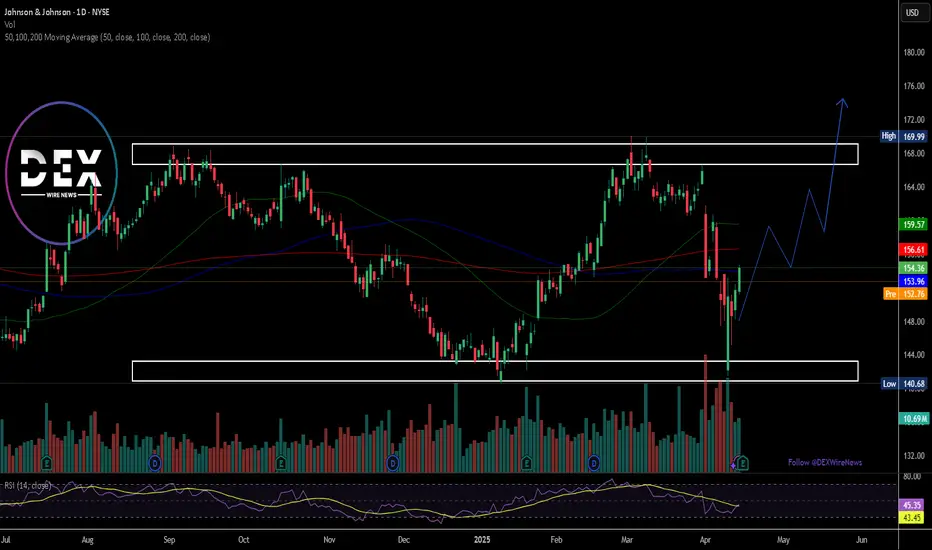Click the latest earnings E marker in April
The image size is (932, 550).
[x=743, y=462]
